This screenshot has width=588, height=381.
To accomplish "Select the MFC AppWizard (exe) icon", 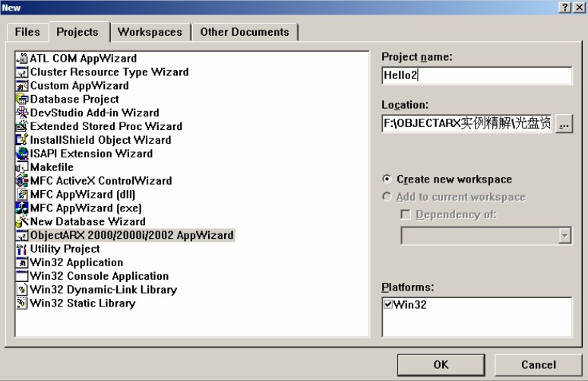I will (22, 208).
